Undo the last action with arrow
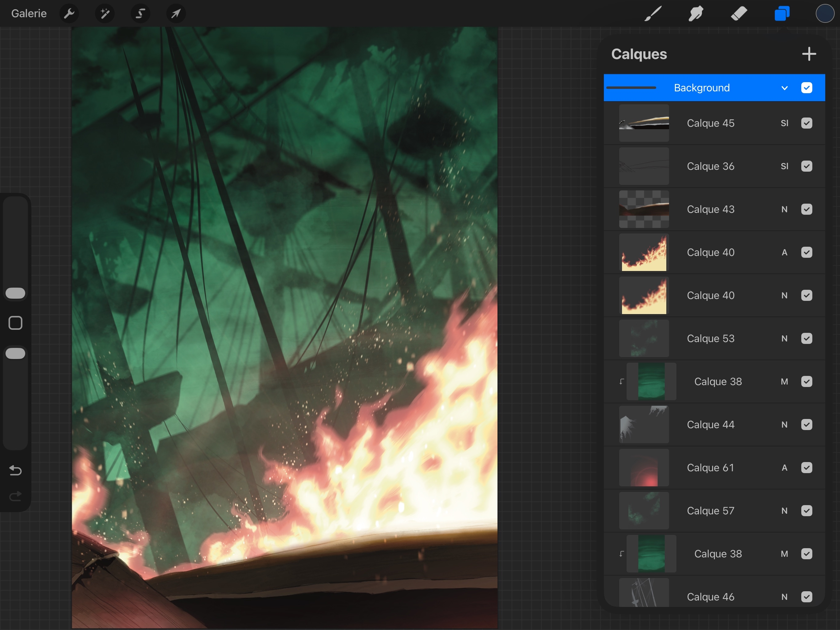This screenshot has height=630, width=840. pyautogui.click(x=15, y=470)
